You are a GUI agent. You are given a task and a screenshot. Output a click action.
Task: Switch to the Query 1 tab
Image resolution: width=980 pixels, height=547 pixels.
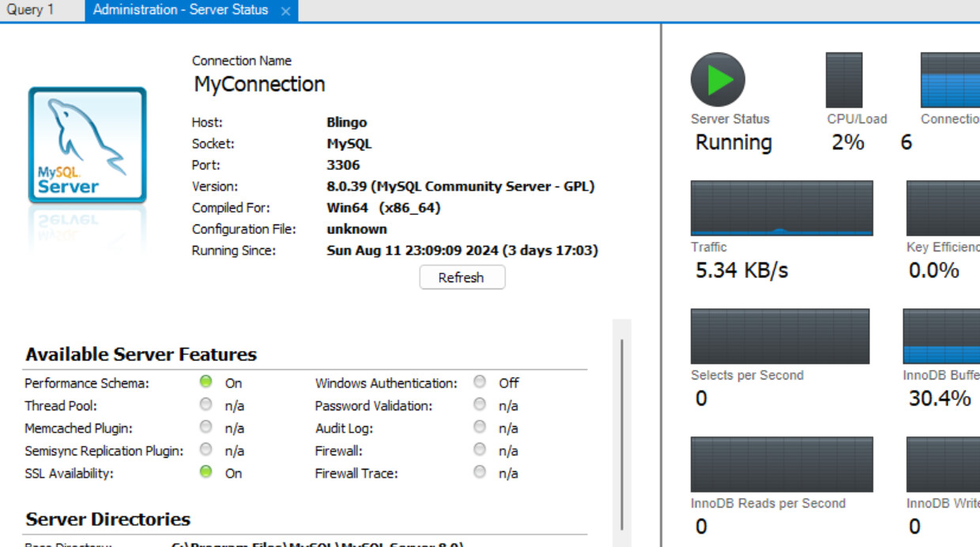coord(30,10)
